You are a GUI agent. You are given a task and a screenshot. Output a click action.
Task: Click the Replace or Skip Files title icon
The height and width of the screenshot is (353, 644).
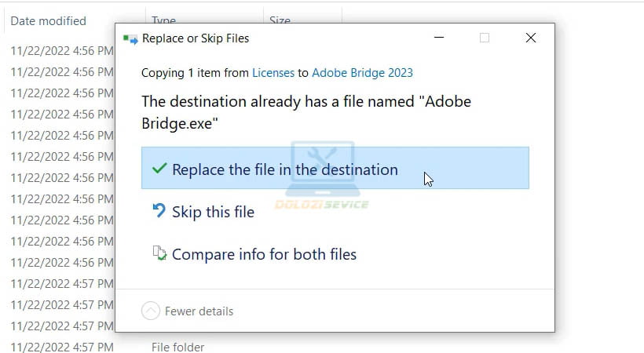point(130,38)
